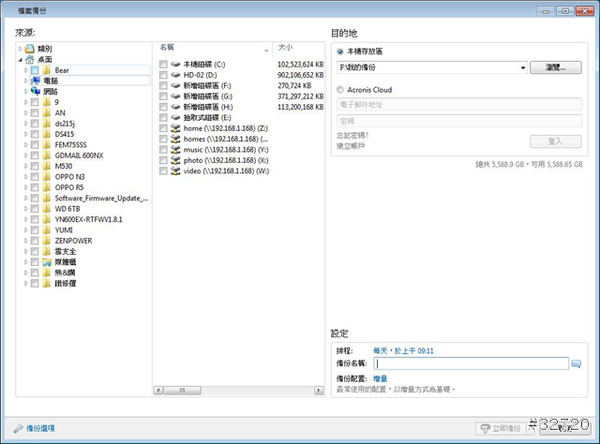Expand the M530 folder node

click(26, 166)
